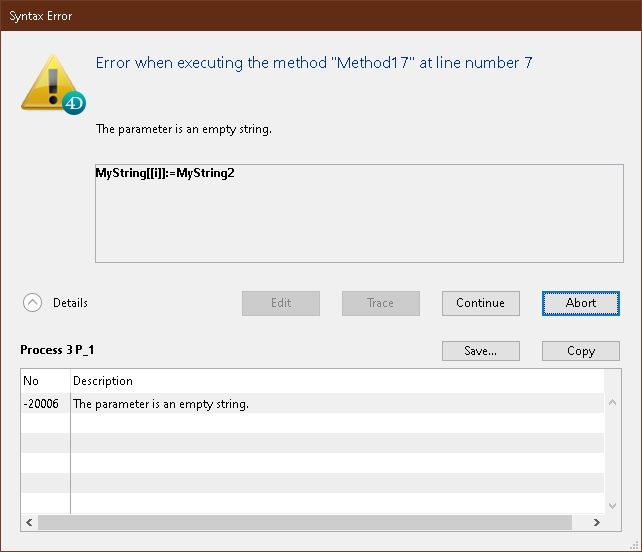Click the left arrow of horizontal scrollbar
This screenshot has height=552, width=642.
click(x=29, y=523)
